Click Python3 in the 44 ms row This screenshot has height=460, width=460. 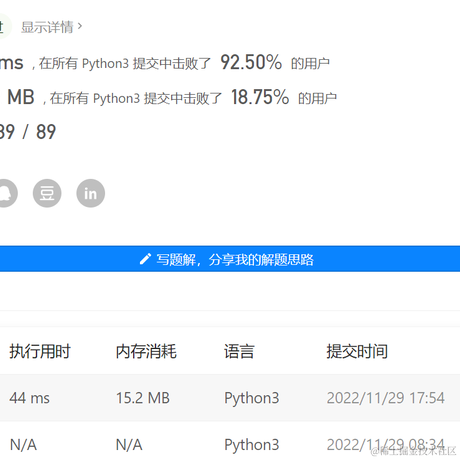(x=252, y=399)
